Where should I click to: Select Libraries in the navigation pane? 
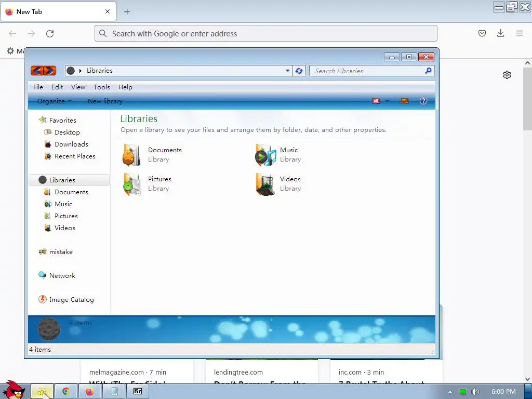click(69, 180)
